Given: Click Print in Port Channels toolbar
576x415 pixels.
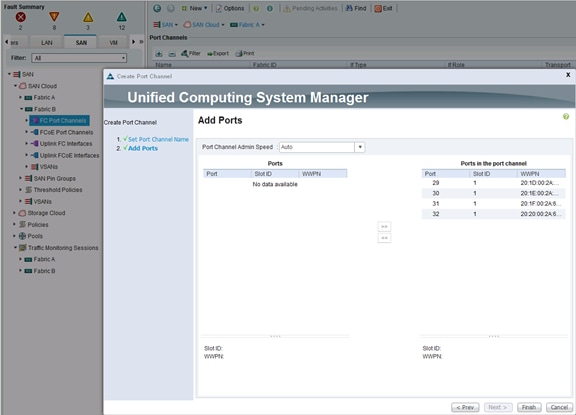Looking at the screenshot, I should 245,54.
